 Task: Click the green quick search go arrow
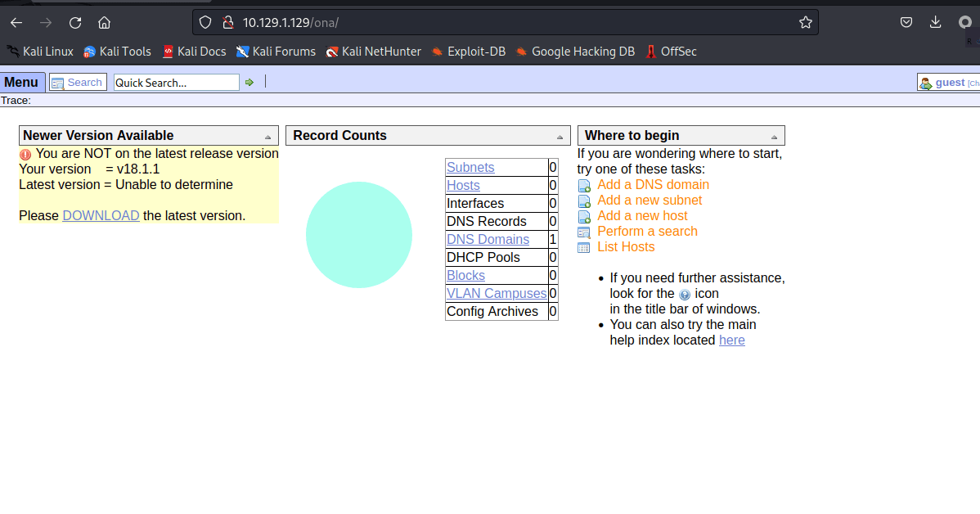click(249, 83)
